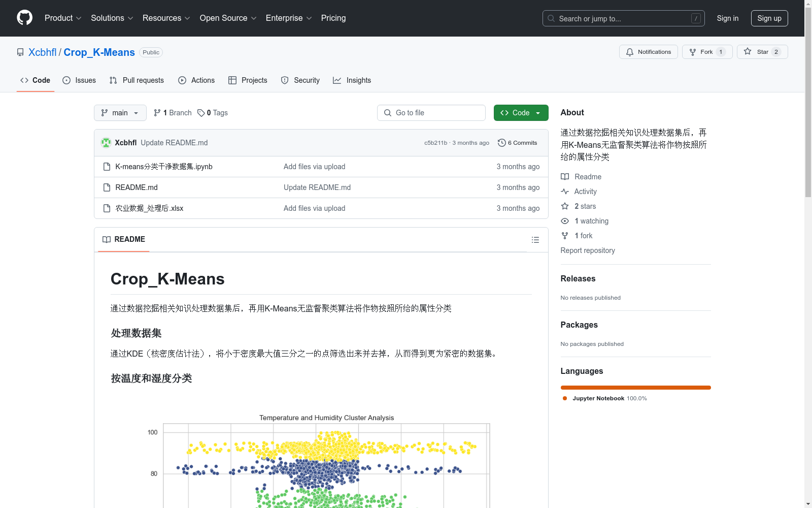
Task: Click the GitHub logo home icon
Action: coord(24,18)
